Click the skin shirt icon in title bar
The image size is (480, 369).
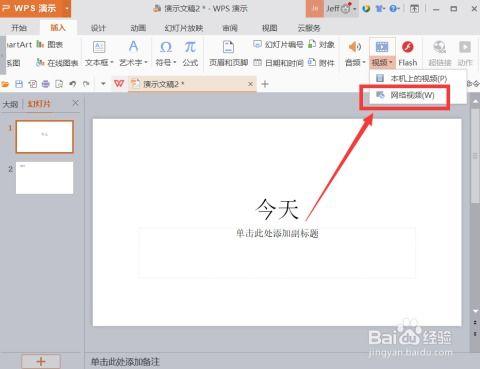pyautogui.click(x=379, y=8)
